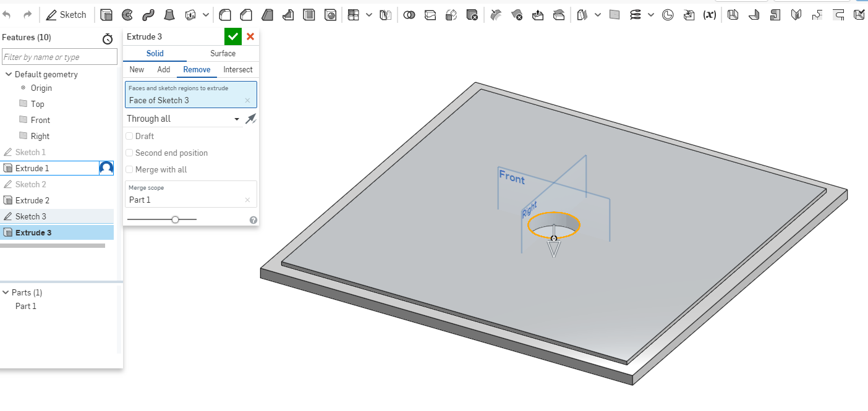The image size is (868, 411).
Task: Select the Replace face tool icon
Action: (x=559, y=15)
